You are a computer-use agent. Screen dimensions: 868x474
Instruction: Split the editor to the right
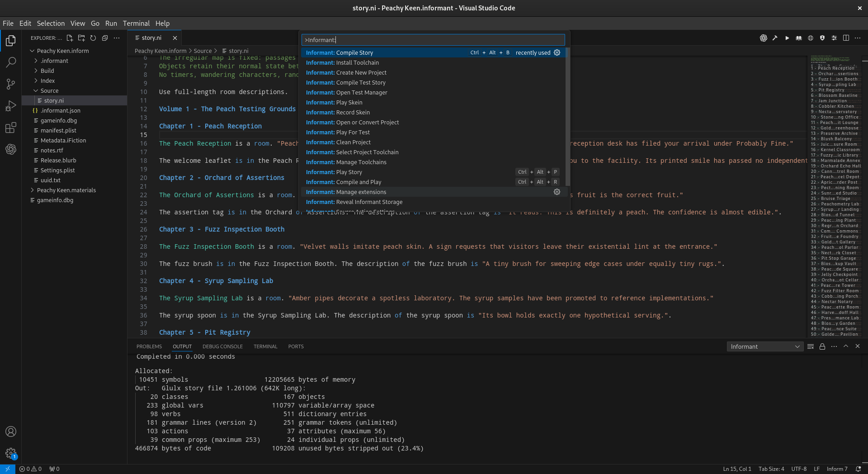pos(846,38)
